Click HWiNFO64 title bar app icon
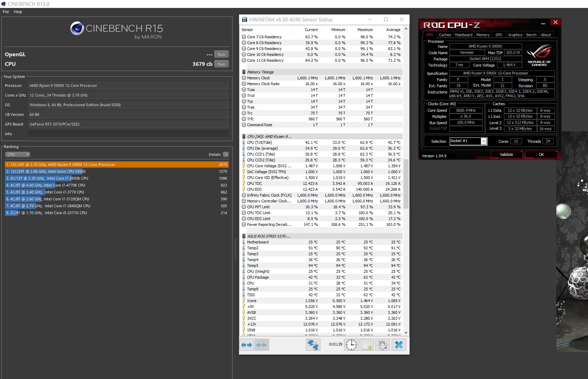Screen dimensions: 588x379 [x=244, y=20]
